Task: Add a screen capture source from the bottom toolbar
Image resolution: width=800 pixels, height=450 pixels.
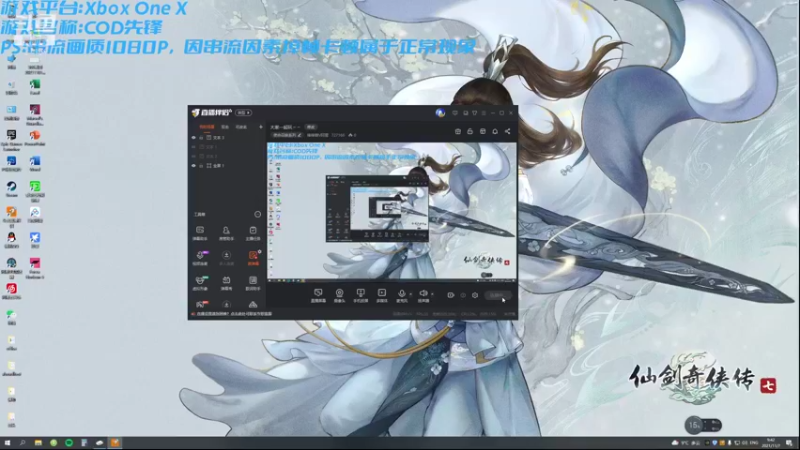Action: pyautogui.click(x=318, y=295)
